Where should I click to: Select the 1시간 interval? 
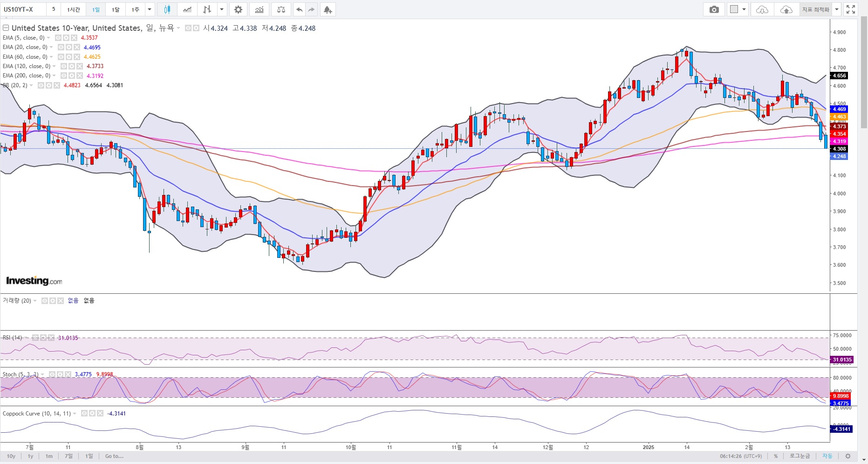pyautogui.click(x=74, y=9)
